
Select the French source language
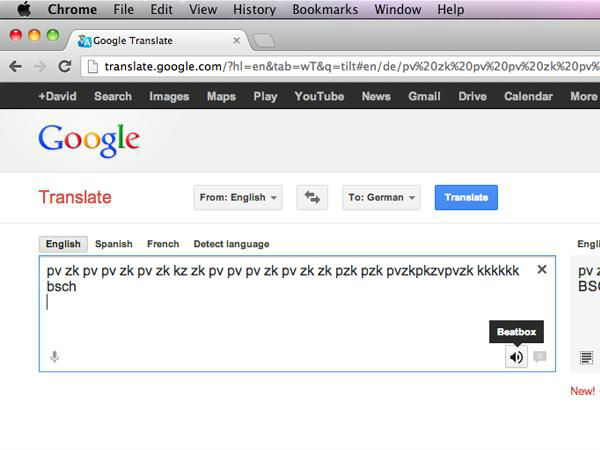(163, 244)
